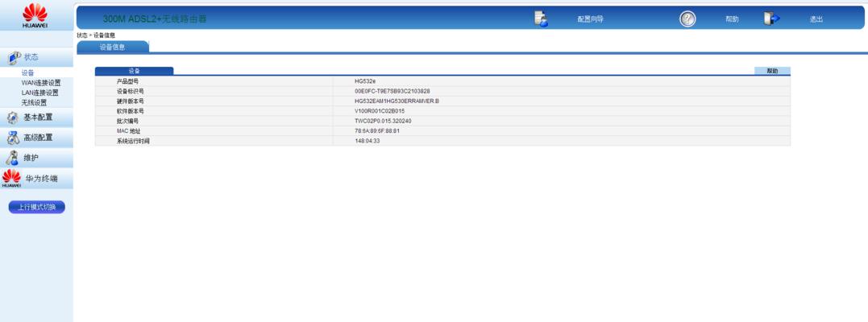
Task: Click system uptime value 148:04:33
Action: point(368,141)
